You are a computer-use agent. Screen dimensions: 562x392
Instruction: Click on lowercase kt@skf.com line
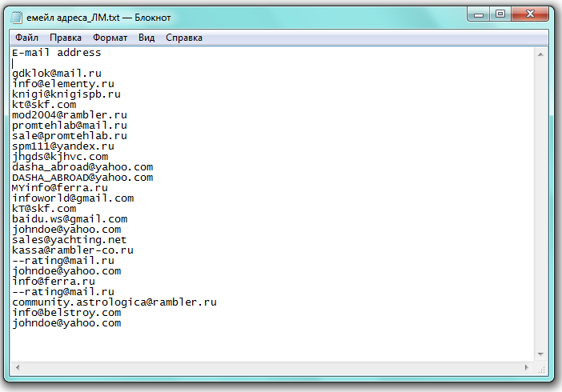[x=44, y=105]
